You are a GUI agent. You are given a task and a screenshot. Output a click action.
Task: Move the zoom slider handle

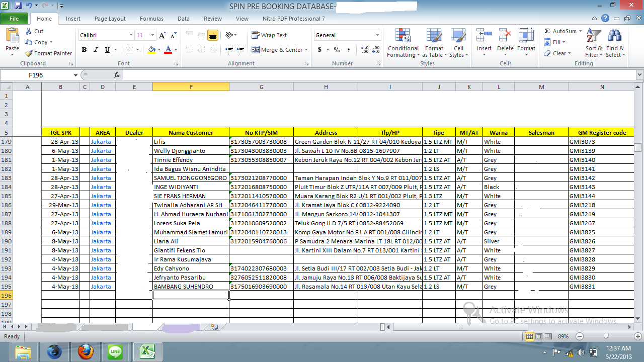(x=606, y=336)
